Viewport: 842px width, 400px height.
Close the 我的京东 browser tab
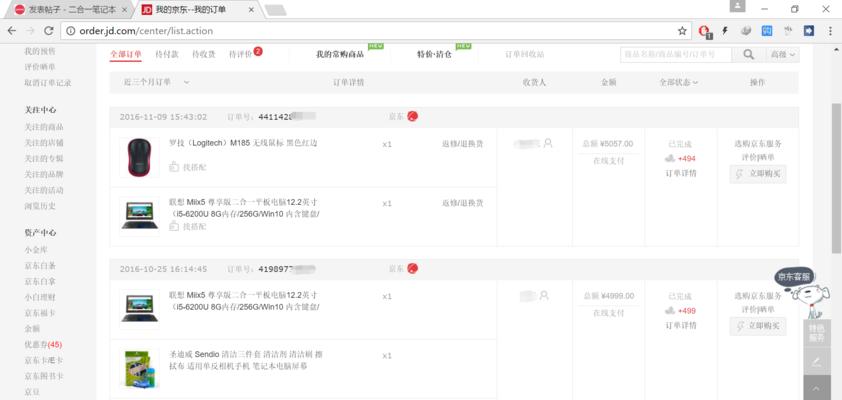(x=252, y=10)
